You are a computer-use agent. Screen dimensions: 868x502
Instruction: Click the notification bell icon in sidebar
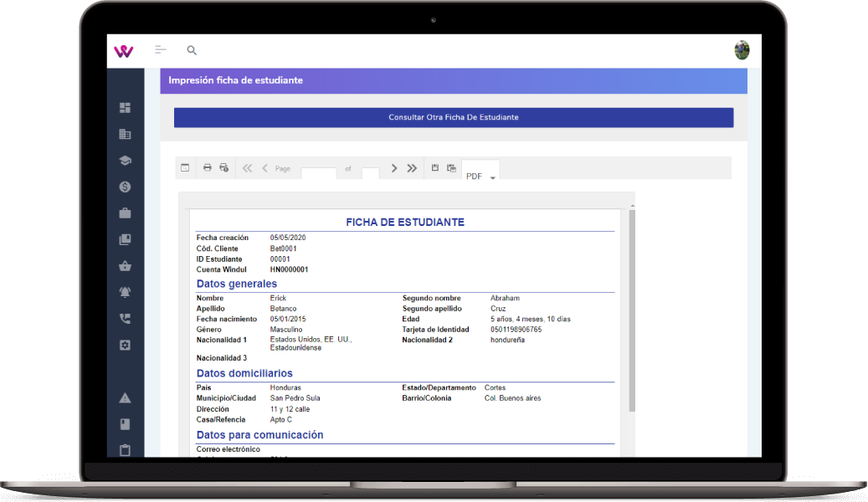[126, 292]
